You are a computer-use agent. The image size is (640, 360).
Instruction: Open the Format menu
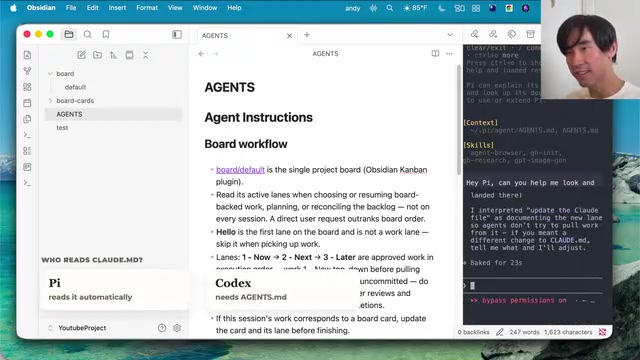click(x=147, y=8)
